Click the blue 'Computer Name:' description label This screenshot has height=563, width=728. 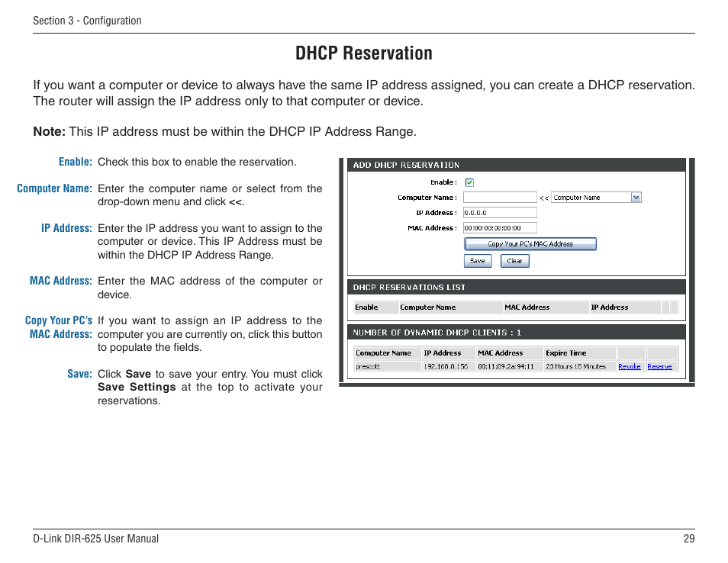54,188
